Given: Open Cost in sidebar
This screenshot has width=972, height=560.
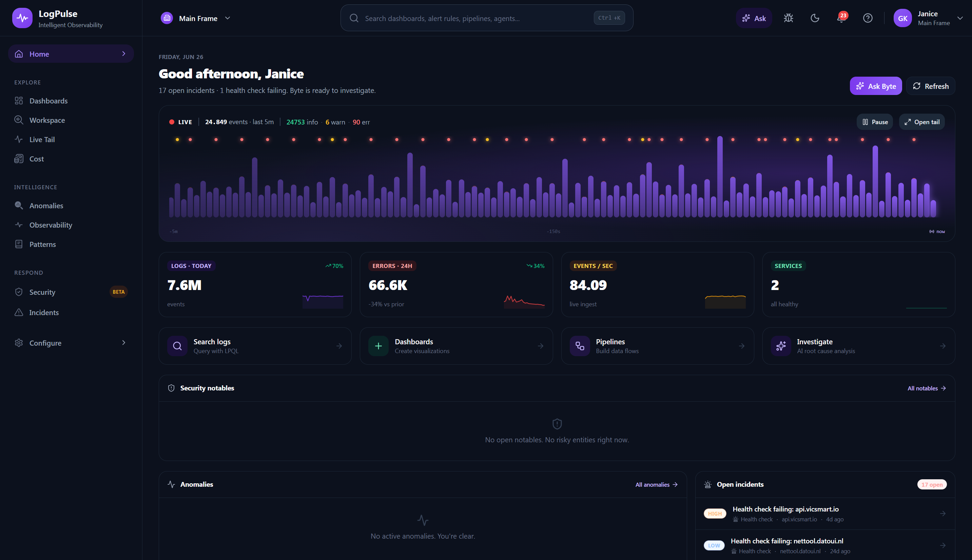Looking at the screenshot, I should coord(71,158).
